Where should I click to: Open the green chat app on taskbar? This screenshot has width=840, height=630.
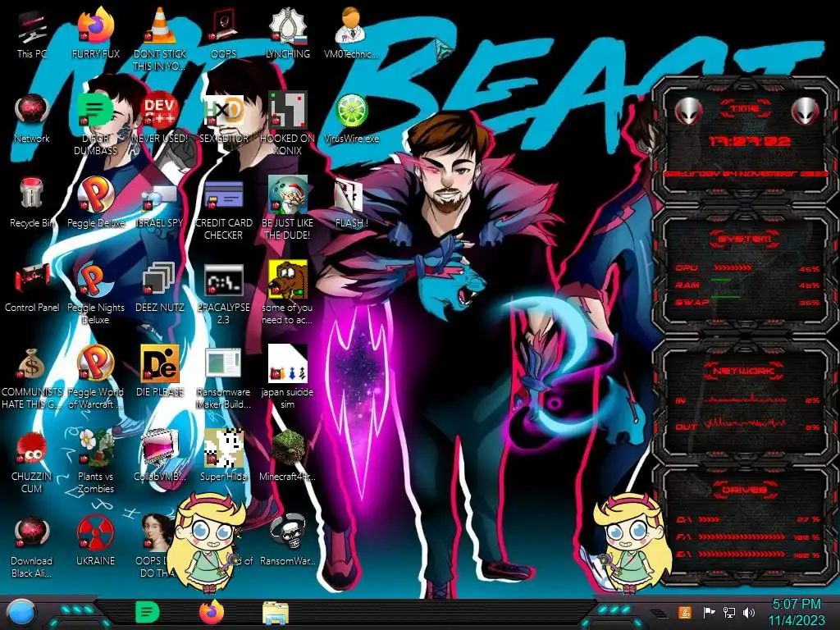tap(148, 612)
